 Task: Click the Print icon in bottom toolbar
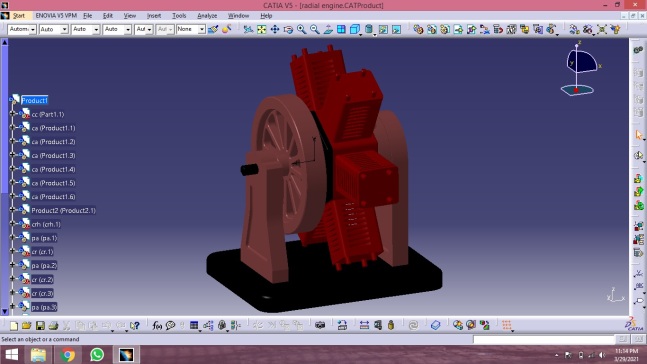coord(53,326)
